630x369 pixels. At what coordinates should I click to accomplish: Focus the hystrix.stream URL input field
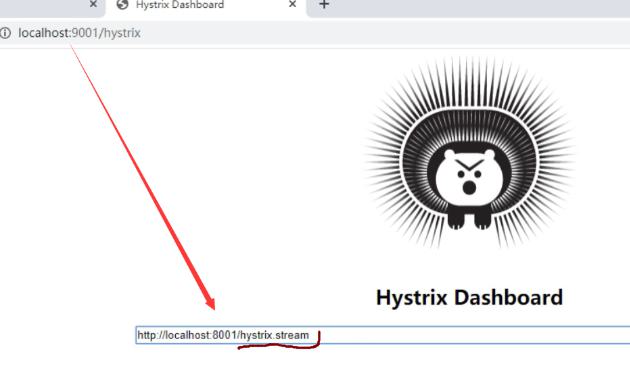[x=382, y=335]
